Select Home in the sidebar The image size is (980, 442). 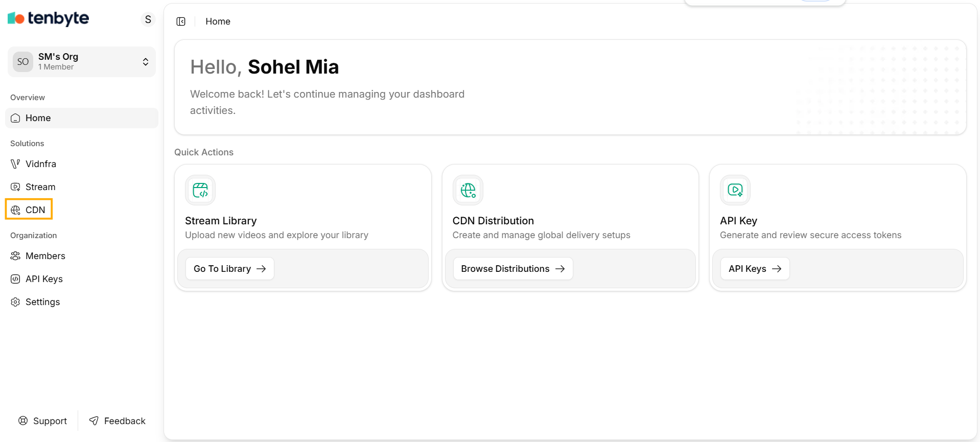[82, 118]
